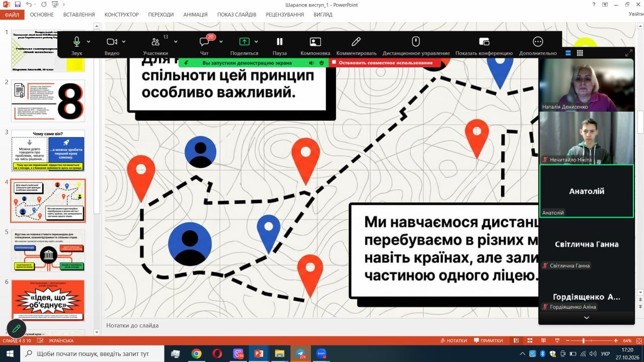Image resolution: width=644 pixels, height=362 pixels.
Task: Switch to Reading view
Action: pyautogui.click(x=544, y=340)
